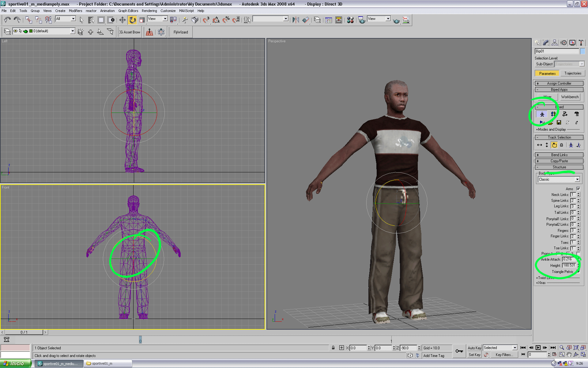The width and height of the screenshot is (588, 368).
Task: Click the Save File biped icon
Action: (559, 123)
